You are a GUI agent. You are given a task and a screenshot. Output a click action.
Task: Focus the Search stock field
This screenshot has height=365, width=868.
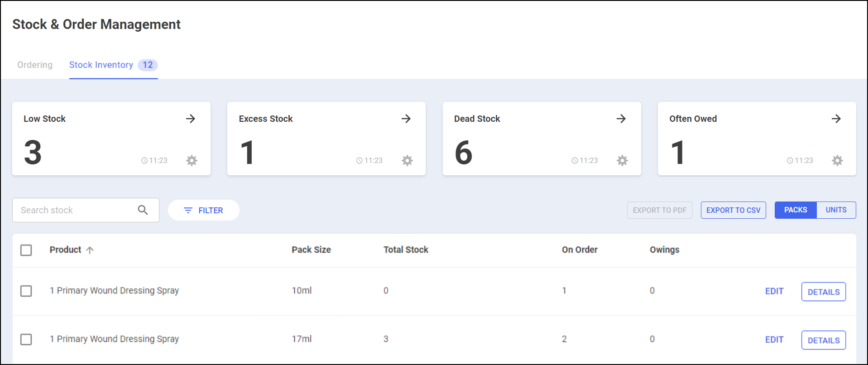tap(75, 210)
